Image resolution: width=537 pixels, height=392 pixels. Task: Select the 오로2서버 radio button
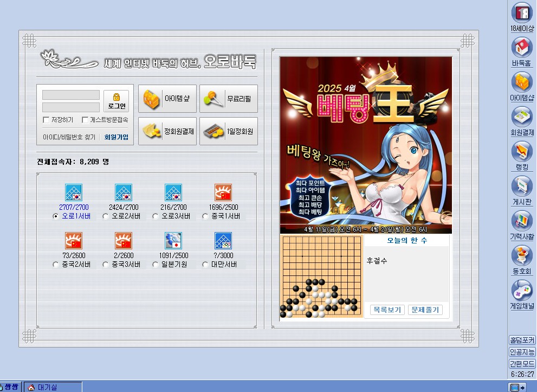(x=106, y=216)
